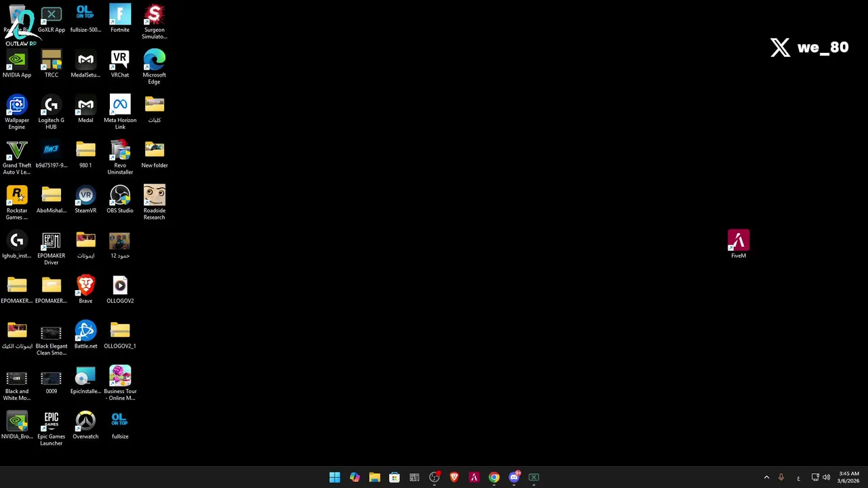Select the b9d75197 image file icon
868x488 pixels.
[x=52, y=155]
